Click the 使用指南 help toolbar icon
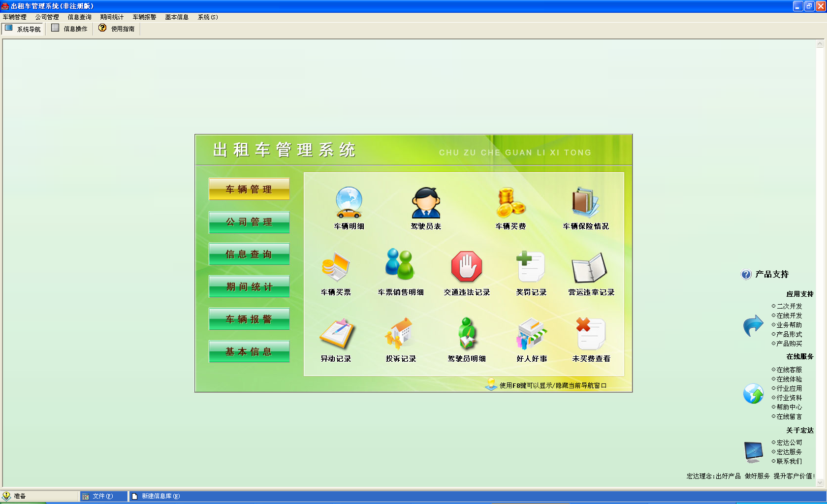This screenshot has height=504, width=827. [x=102, y=28]
